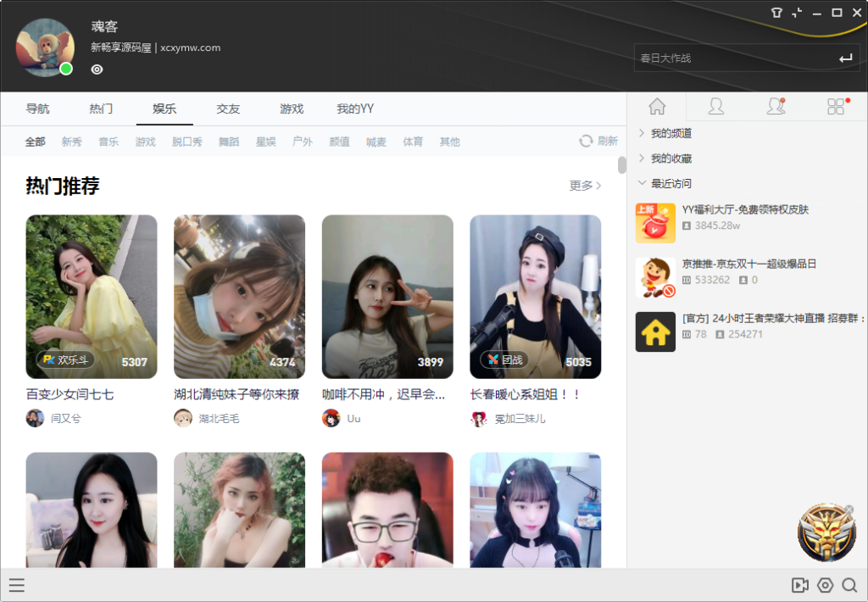
Task: Open settings via the hexagon gear icon
Action: pos(825,585)
